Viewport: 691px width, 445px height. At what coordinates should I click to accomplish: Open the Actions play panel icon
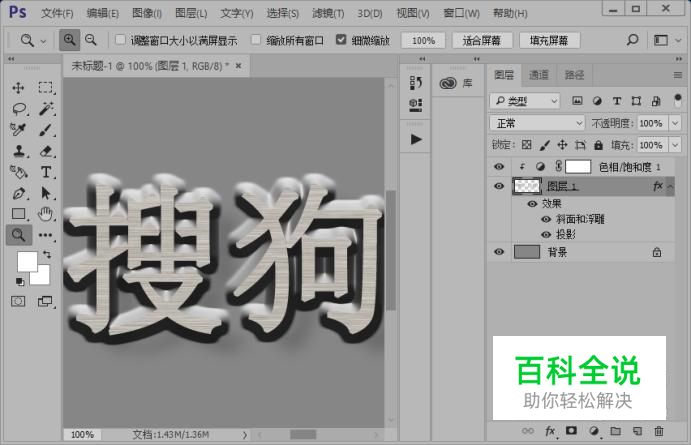tap(416, 140)
